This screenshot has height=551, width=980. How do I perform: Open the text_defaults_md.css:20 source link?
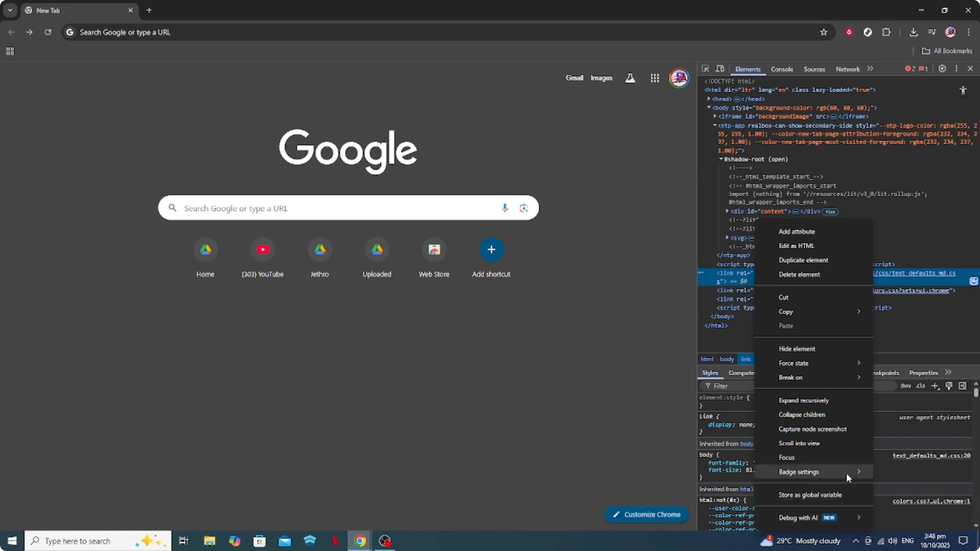931,455
